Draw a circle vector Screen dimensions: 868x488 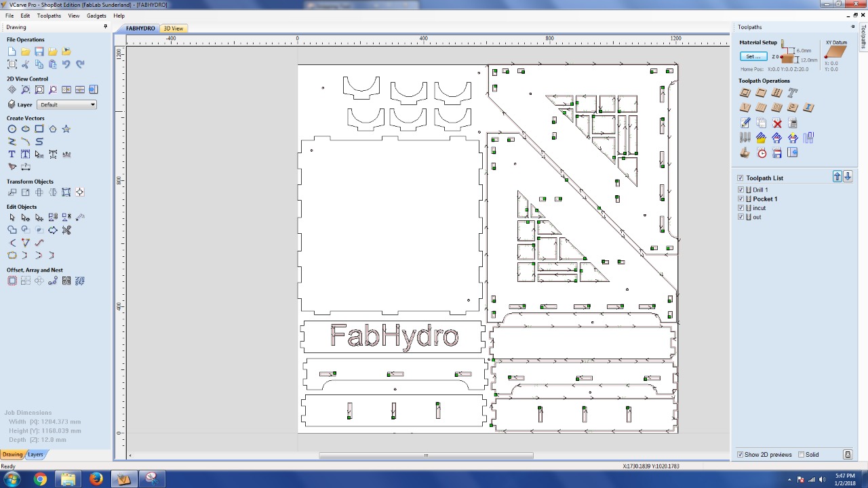click(x=12, y=129)
